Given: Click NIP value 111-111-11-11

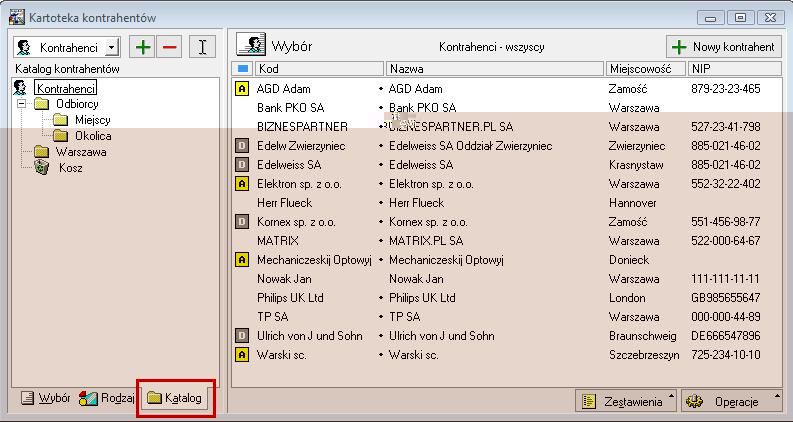Looking at the screenshot, I should tap(725, 279).
